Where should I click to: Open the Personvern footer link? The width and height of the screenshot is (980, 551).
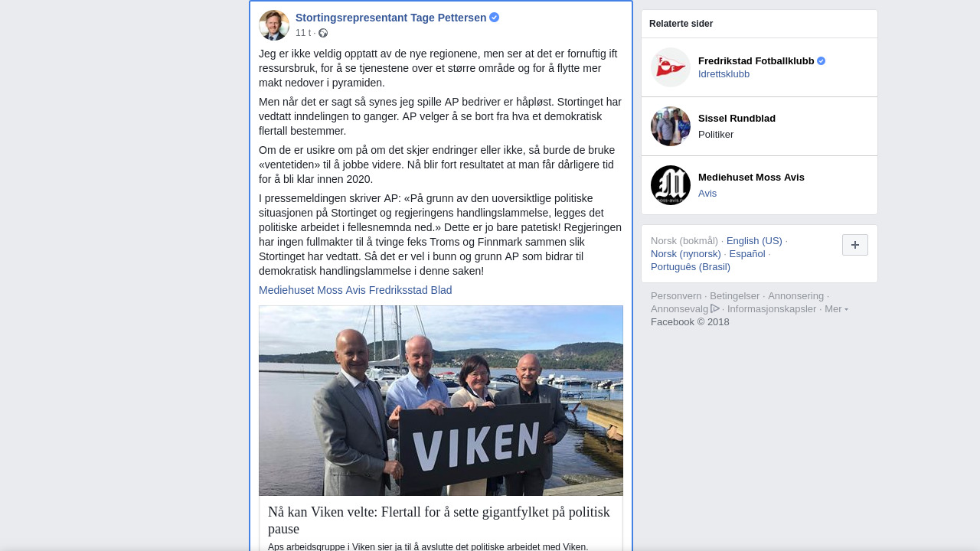[x=676, y=295]
